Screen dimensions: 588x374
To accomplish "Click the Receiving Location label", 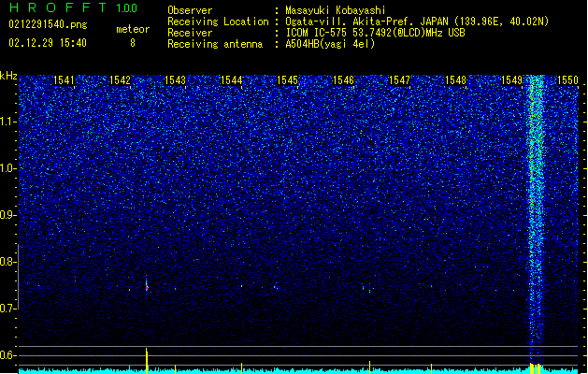I will [x=218, y=22].
